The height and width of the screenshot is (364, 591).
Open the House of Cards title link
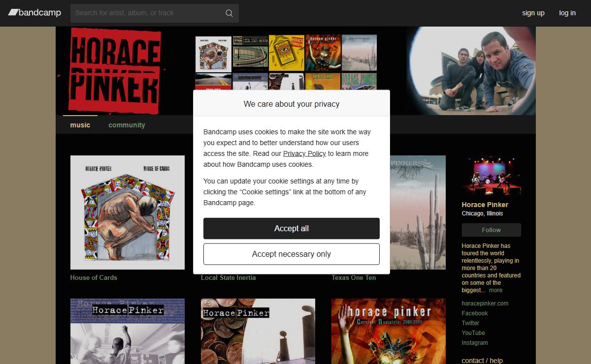click(x=94, y=277)
